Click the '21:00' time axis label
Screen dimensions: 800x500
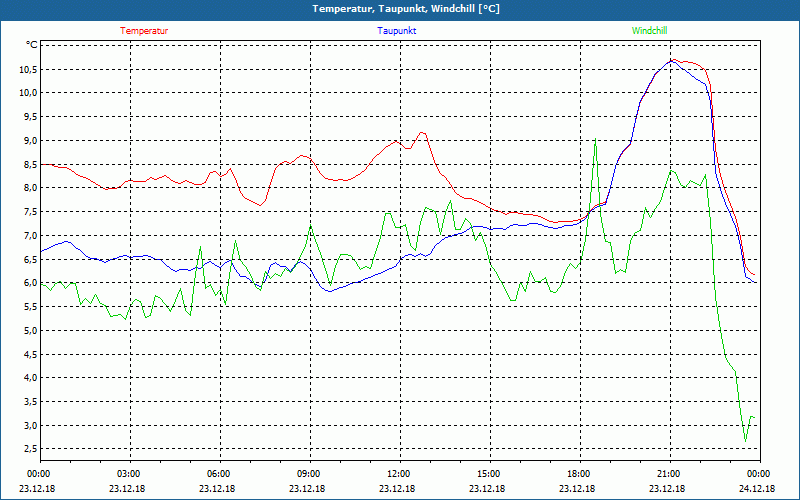[668, 474]
